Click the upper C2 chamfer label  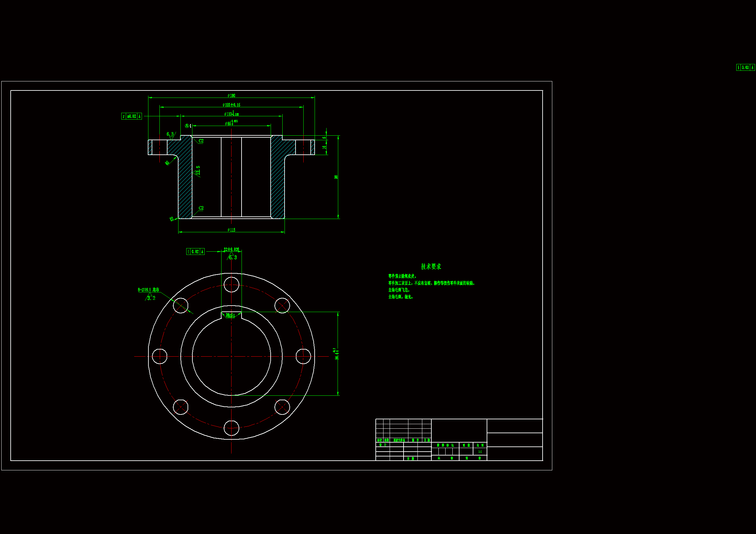201,141
